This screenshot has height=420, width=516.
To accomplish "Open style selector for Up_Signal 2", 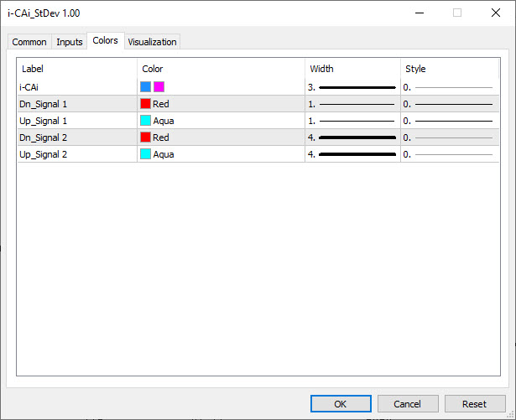I will tap(450, 154).
